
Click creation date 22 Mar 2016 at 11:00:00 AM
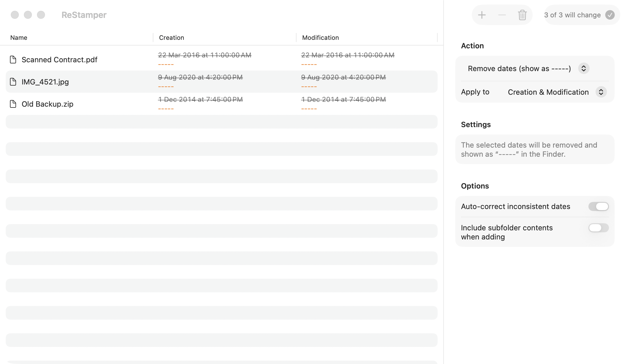205,55
